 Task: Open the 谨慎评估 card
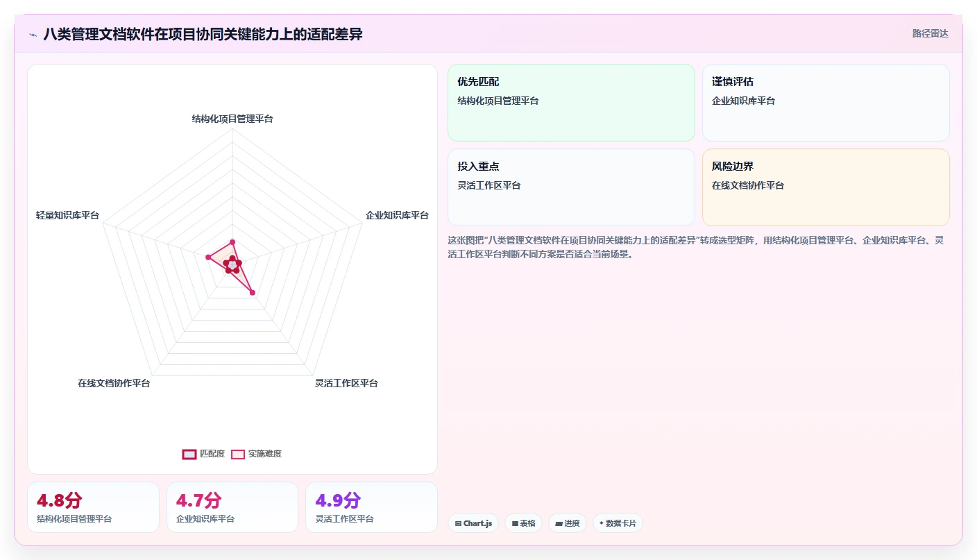tap(826, 103)
